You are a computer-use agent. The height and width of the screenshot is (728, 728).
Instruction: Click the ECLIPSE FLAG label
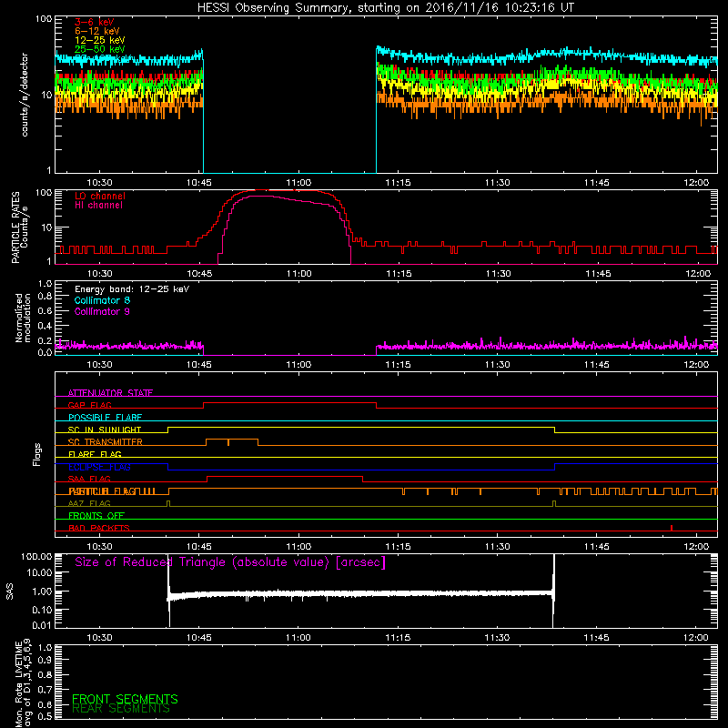tap(99, 467)
